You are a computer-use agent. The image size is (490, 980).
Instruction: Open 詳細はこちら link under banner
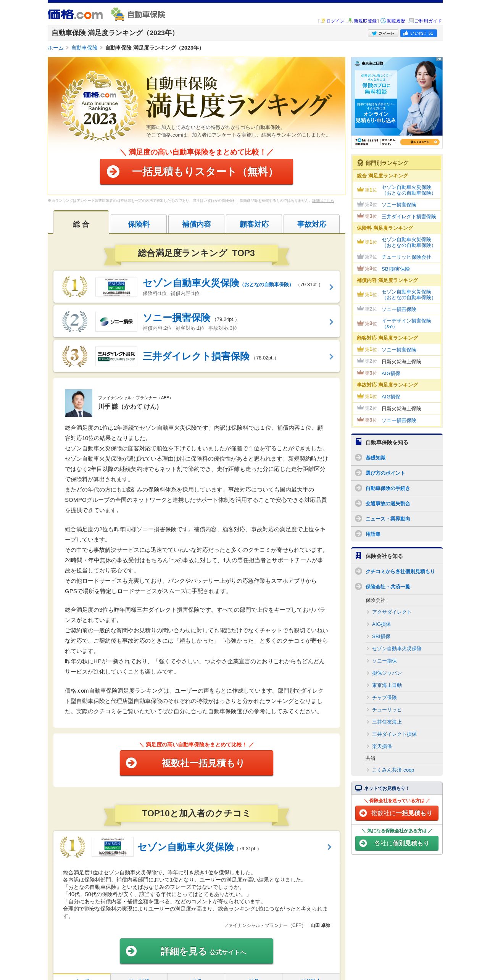click(x=323, y=201)
